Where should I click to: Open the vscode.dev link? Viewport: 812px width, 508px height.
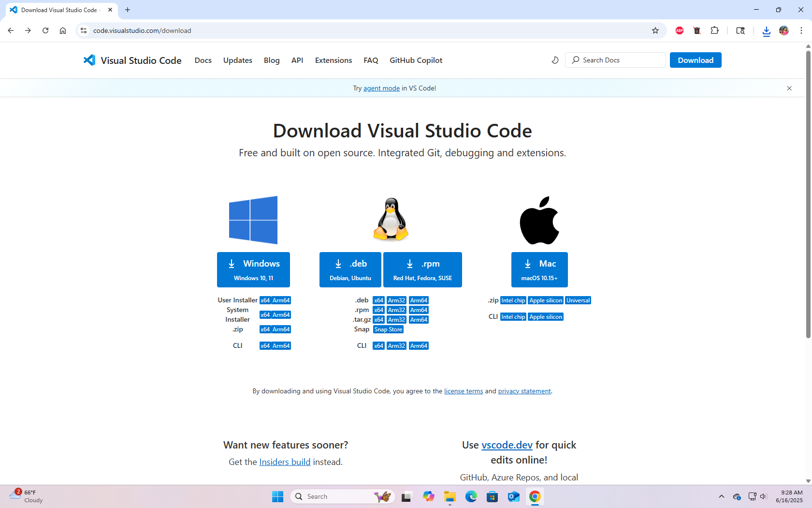(x=507, y=445)
